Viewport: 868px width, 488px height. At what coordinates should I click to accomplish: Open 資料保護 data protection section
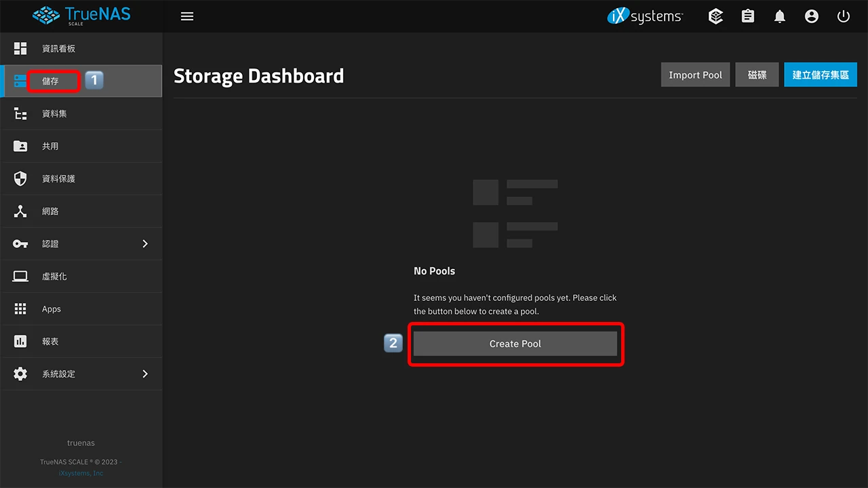[58, 179]
